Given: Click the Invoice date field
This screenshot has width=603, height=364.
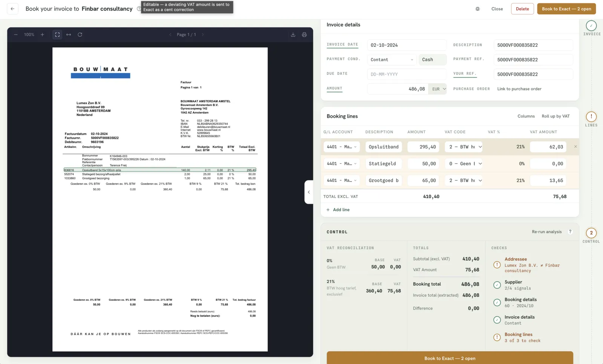Looking at the screenshot, I should [407, 45].
